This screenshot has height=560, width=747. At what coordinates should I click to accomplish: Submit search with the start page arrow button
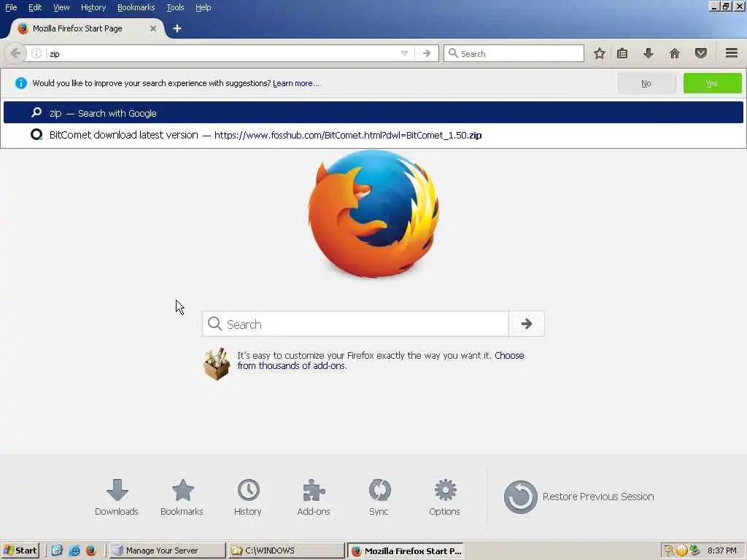coord(527,324)
